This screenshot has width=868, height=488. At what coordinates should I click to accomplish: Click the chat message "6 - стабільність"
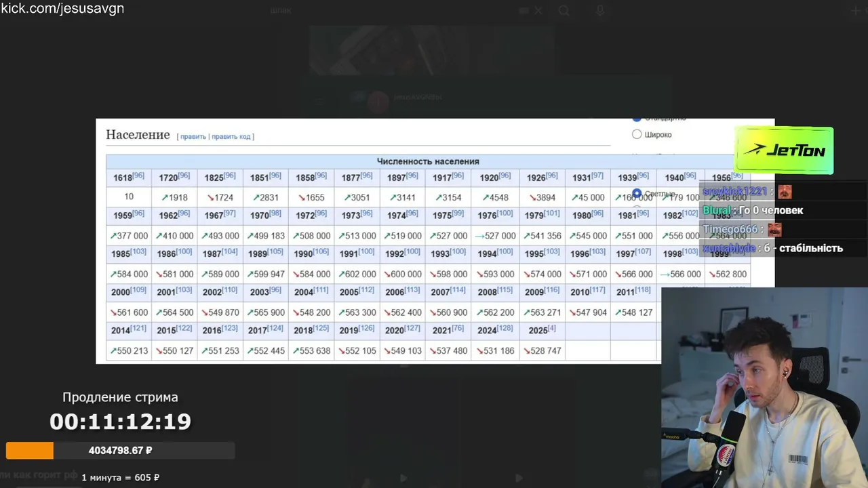(x=803, y=248)
